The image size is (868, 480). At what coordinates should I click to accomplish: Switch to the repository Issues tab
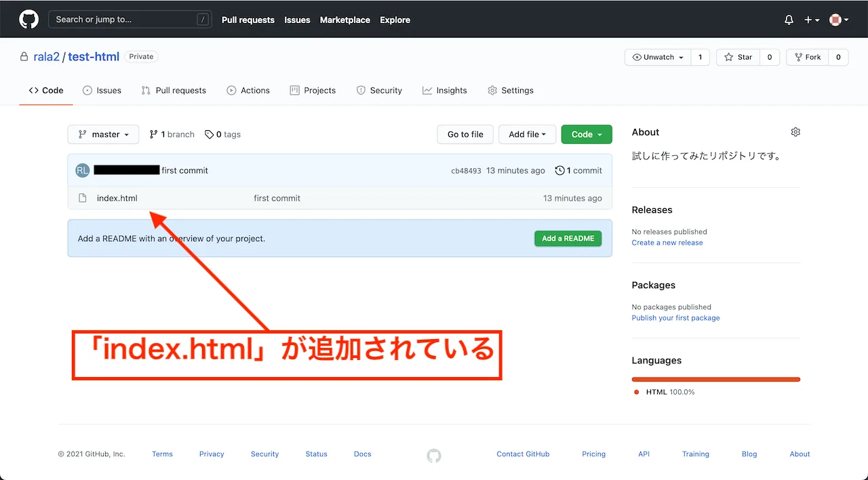102,90
